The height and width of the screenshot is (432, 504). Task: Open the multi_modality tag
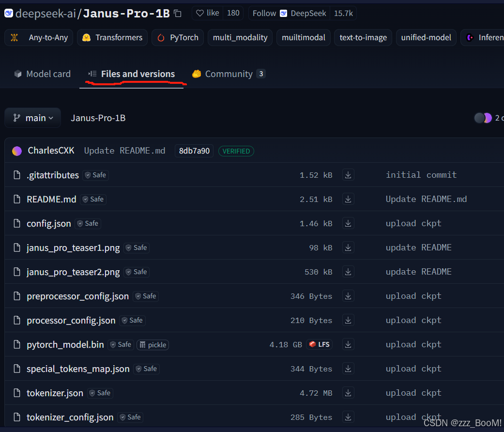tap(240, 38)
